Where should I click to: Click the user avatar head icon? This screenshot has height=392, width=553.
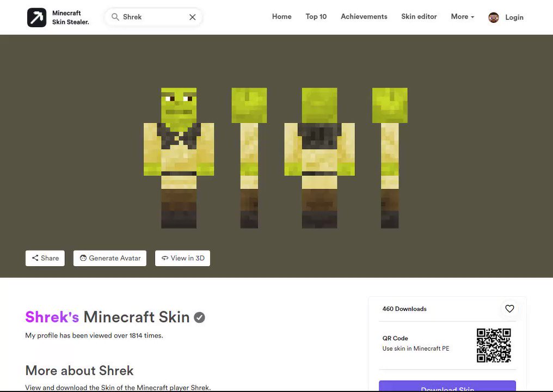click(x=493, y=17)
